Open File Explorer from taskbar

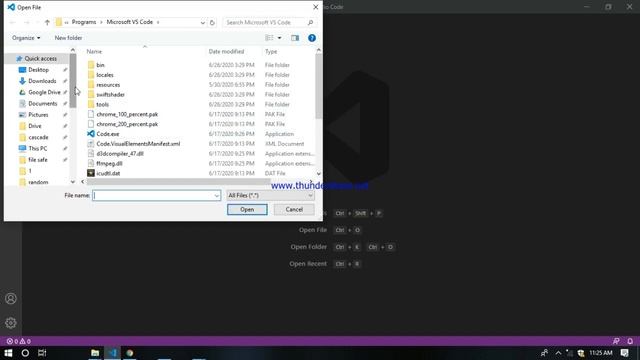(95, 353)
